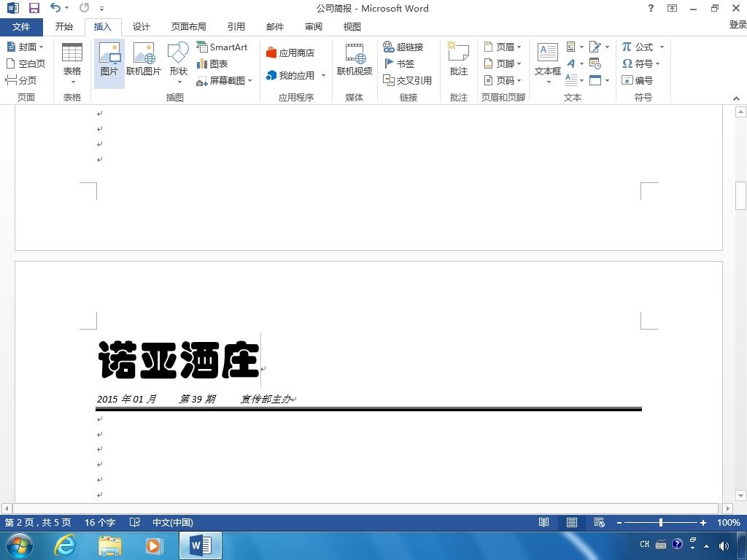The height and width of the screenshot is (560, 747).
Task: Switch to web layout view
Action: pyautogui.click(x=600, y=522)
